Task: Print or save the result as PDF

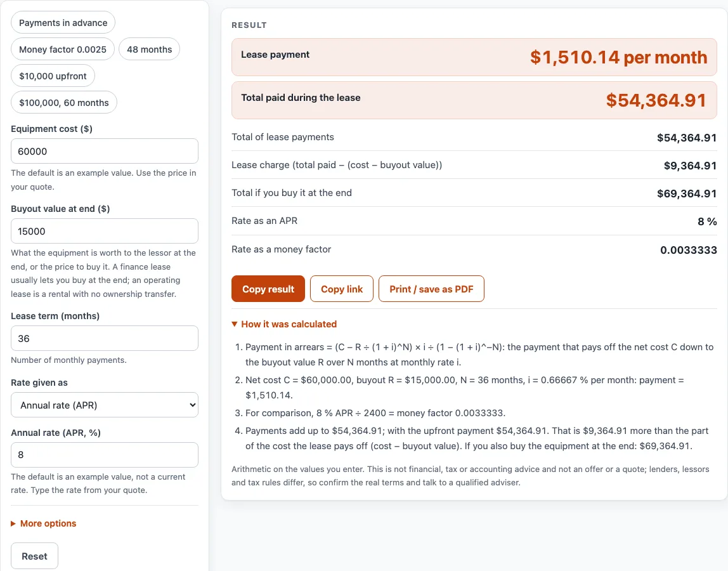Action: 431,289
